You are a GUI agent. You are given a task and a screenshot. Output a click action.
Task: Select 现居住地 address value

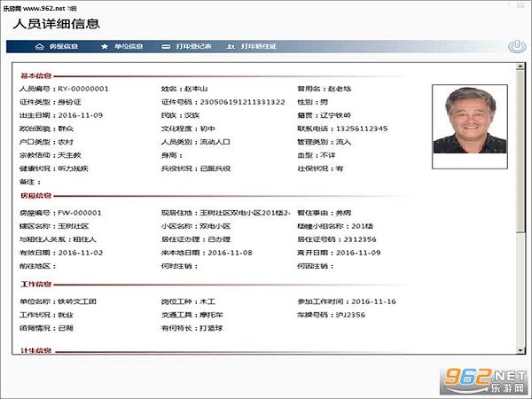(x=245, y=213)
